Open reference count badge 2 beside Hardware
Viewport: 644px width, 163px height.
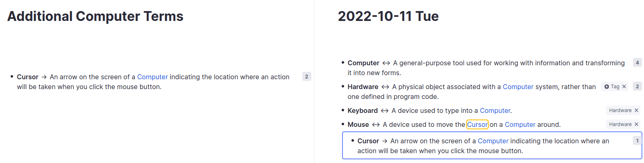[637, 87]
